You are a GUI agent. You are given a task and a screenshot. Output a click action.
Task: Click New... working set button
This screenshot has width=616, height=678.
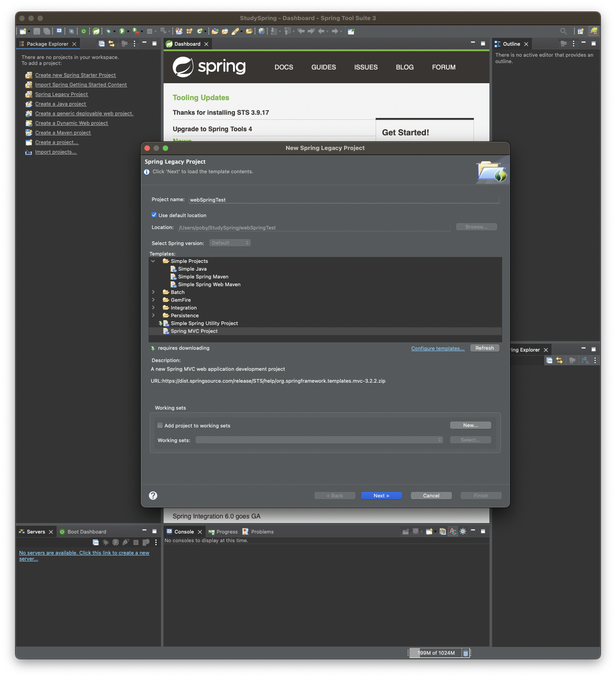[471, 425]
